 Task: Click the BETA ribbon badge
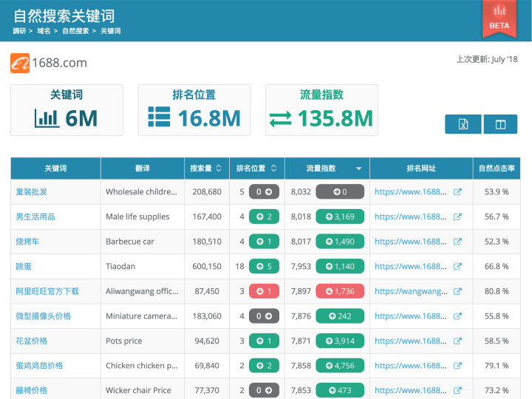499,18
